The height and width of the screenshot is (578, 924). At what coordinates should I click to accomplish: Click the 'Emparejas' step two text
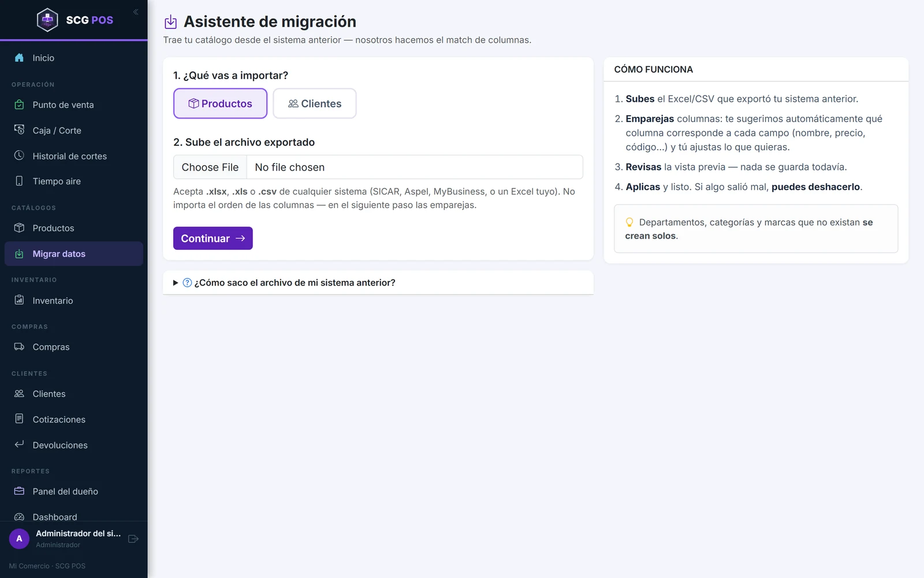tap(650, 118)
